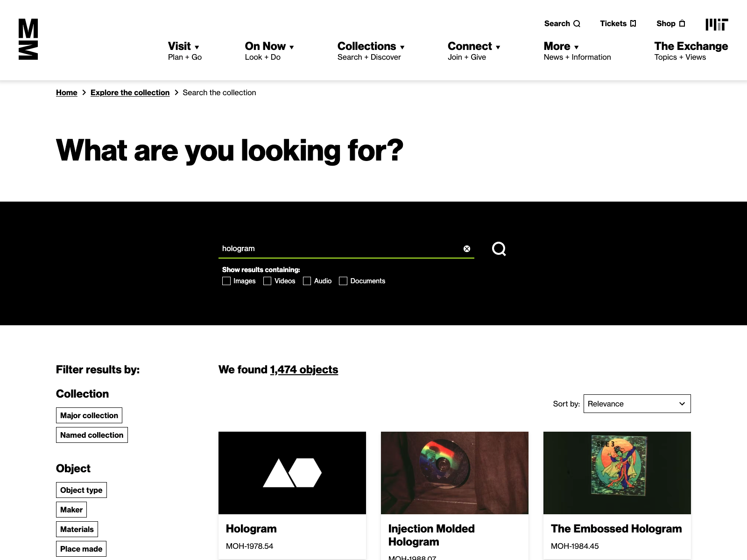Open the Injection Molded Hologram photo
The height and width of the screenshot is (560, 747).
click(455, 473)
